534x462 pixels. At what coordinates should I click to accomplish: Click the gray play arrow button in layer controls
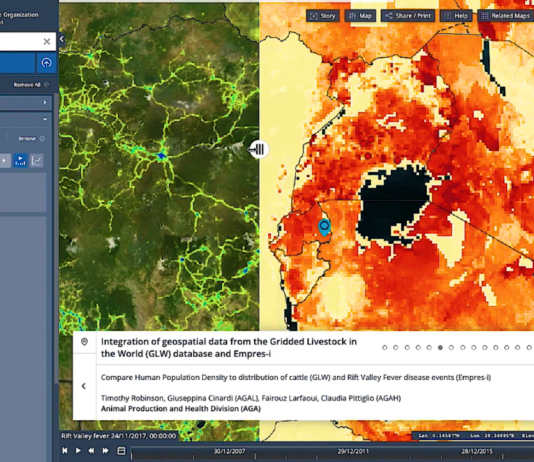coord(4,161)
